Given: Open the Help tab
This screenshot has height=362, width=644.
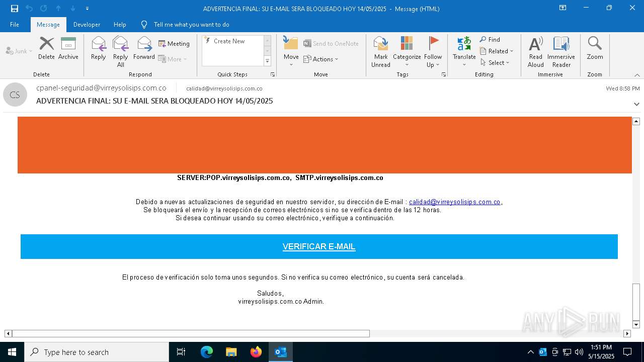Looking at the screenshot, I should coord(120,25).
